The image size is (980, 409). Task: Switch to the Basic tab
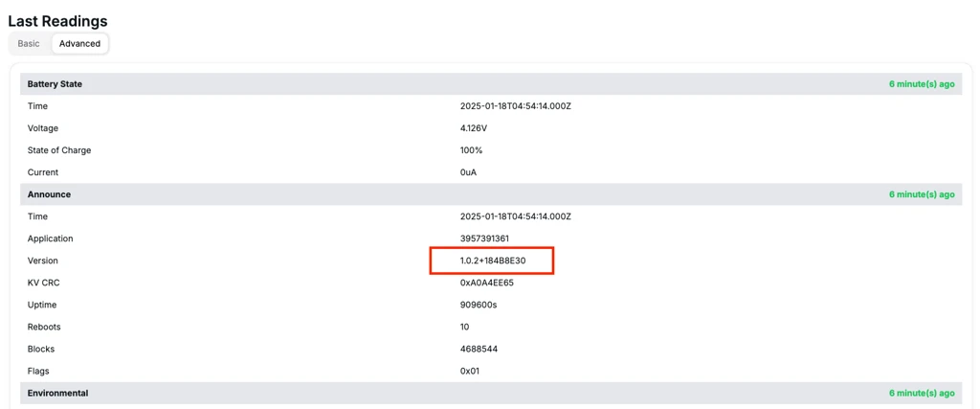(29, 43)
